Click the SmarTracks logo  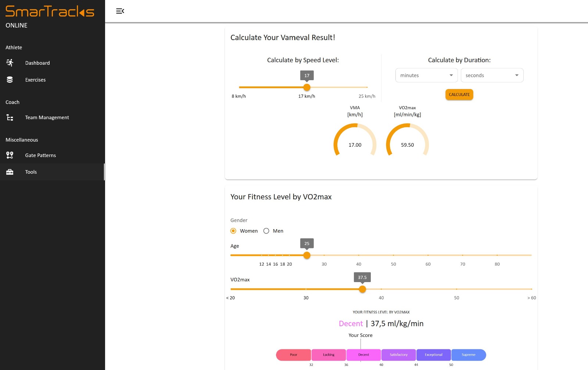click(x=50, y=11)
